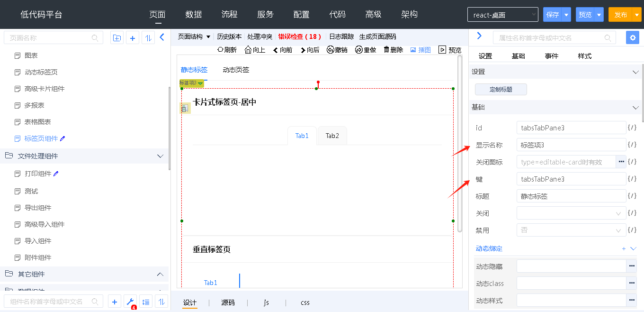Screen dimensions: 644x312
Task: Open the 事件 properties tab
Action: click(x=552, y=56)
